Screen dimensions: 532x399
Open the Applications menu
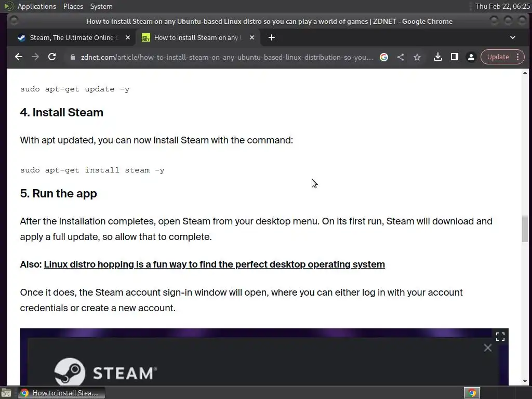pos(37,6)
